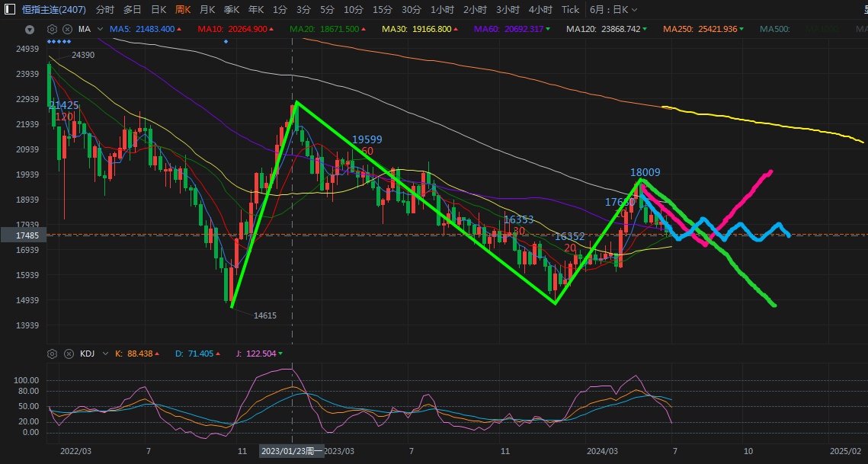Expand the MA indicator type dropdown
This screenshot has height=464, width=868.
coord(100,29)
